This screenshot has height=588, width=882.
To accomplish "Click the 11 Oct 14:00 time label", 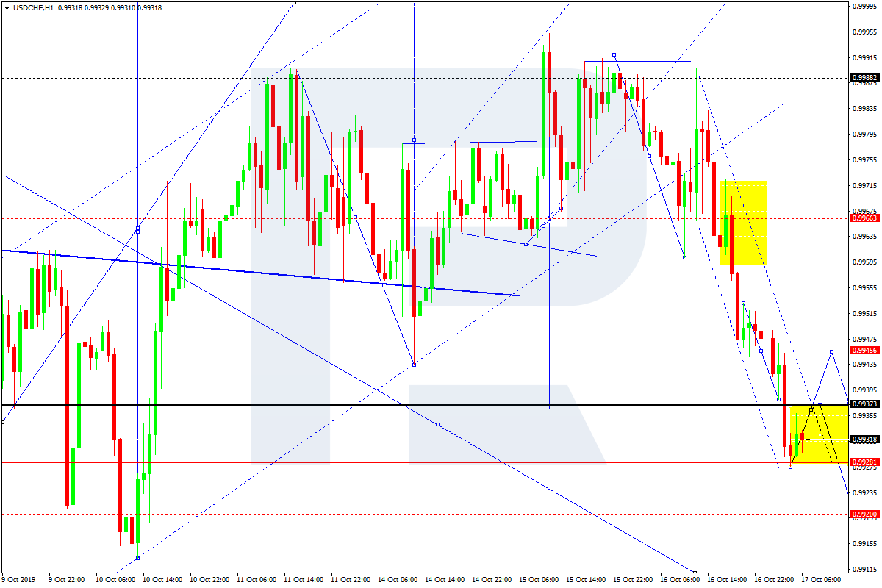I will pos(302,580).
